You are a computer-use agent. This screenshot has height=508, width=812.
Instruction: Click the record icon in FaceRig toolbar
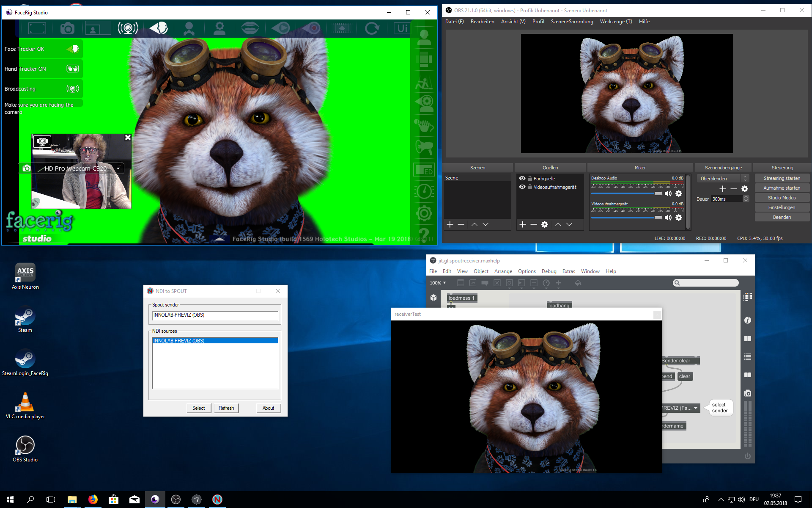310,28
